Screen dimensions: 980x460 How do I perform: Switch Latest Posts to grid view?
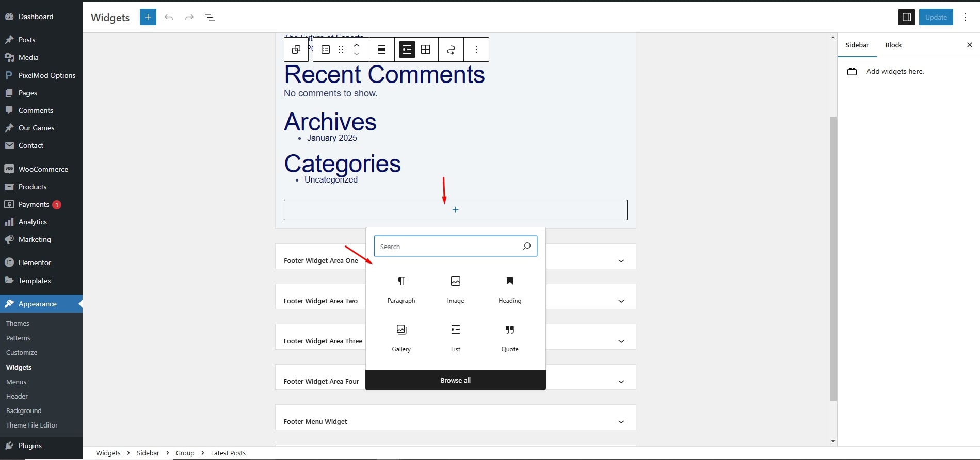426,50
